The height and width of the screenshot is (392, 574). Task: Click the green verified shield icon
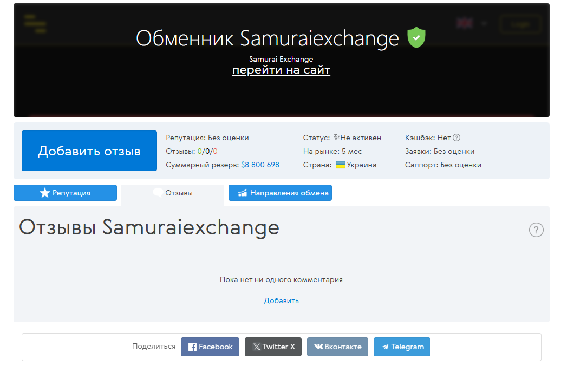point(416,37)
